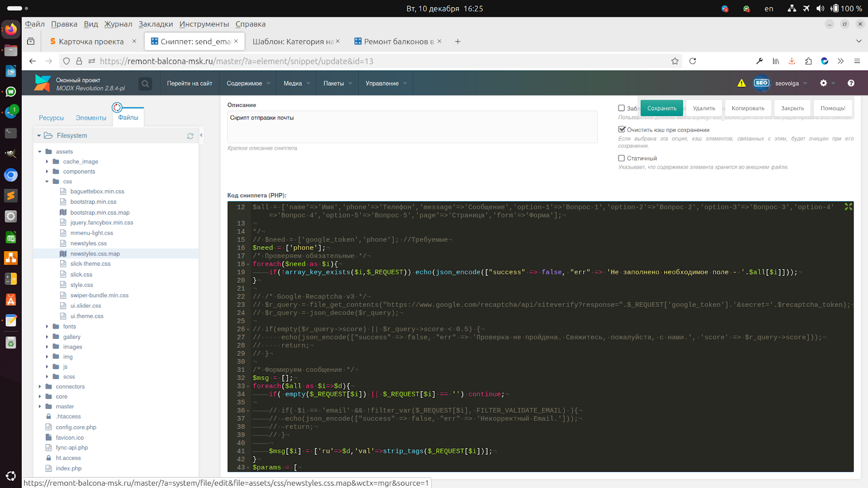Click the yellow warning triangle icon
The width and height of the screenshot is (868, 488).
coord(742,83)
